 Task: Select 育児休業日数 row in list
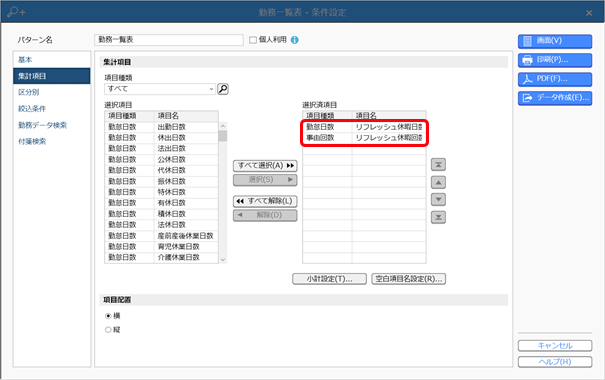[x=161, y=247]
